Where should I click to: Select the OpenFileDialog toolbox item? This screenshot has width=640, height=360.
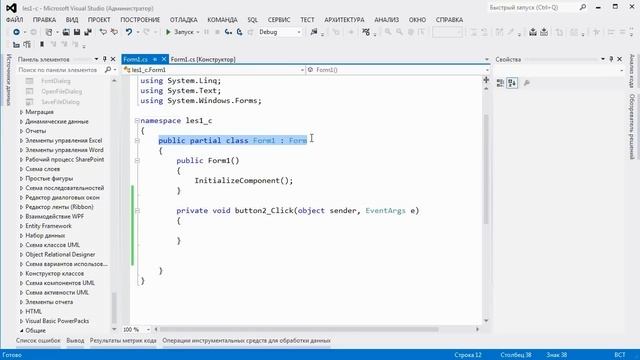[61, 91]
